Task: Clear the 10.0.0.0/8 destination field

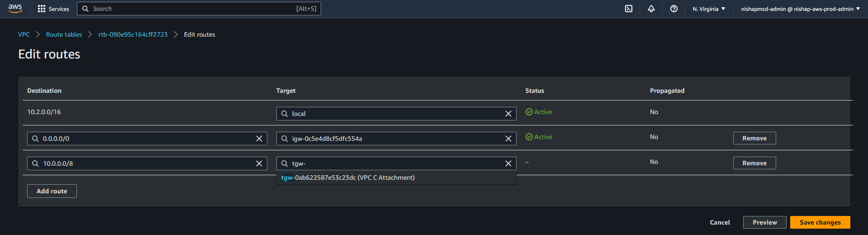Action: point(259,163)
